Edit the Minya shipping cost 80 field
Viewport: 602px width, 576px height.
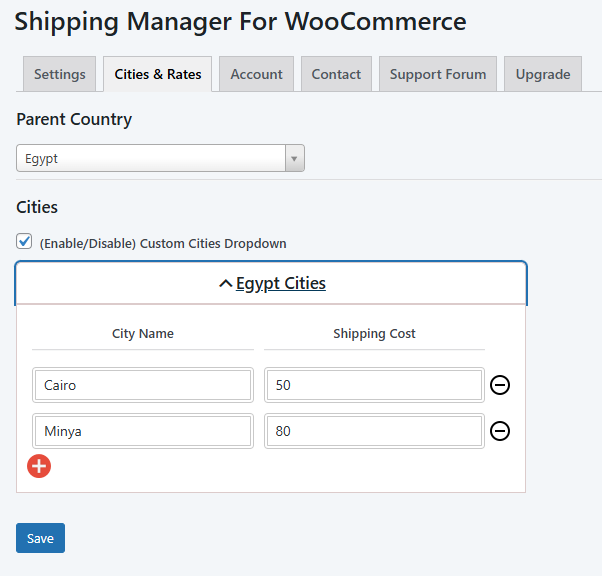374,431
